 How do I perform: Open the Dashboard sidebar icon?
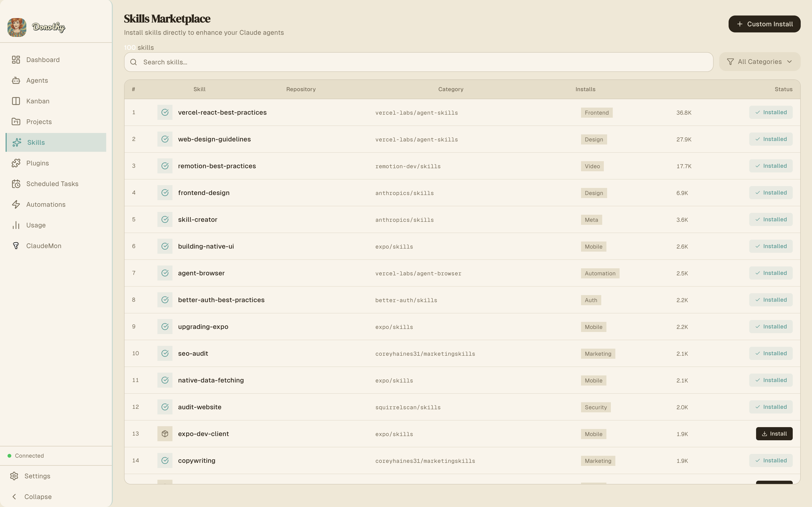pyautogui.click(x=16, y=60)
